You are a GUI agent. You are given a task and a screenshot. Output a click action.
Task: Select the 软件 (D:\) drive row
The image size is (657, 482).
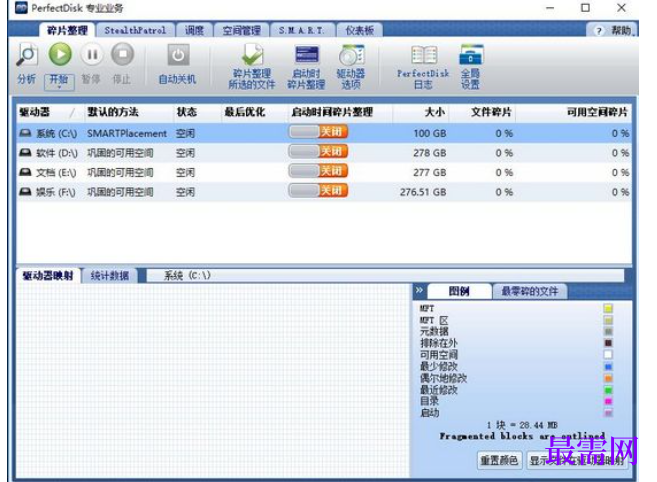pos(324,153)
